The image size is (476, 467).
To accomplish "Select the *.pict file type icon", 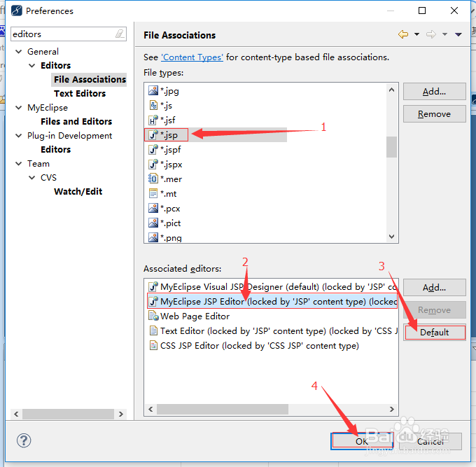I will point(153,223).
